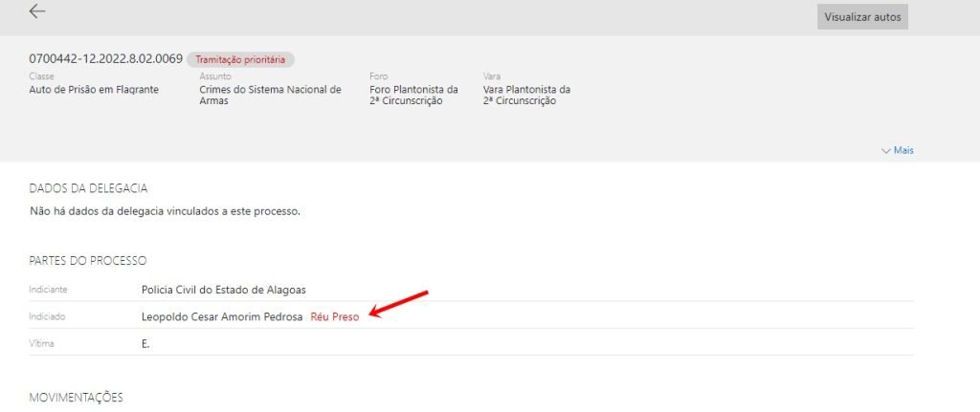
Task: Click the back arrow icon
Action: [x=37, y=11]
